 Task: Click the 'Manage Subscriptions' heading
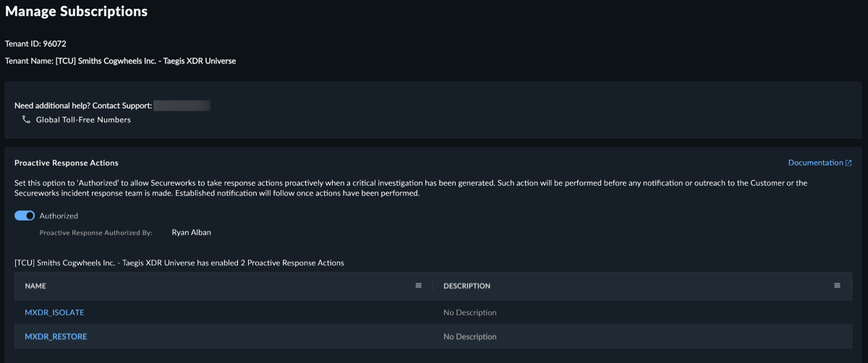[76, 12]
